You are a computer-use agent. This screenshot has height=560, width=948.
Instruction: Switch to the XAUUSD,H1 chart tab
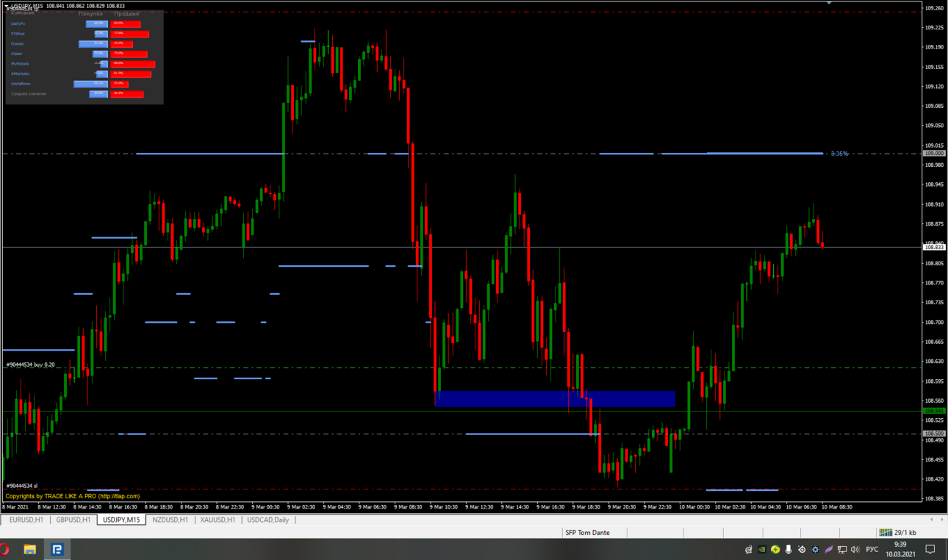pos(218,520)
